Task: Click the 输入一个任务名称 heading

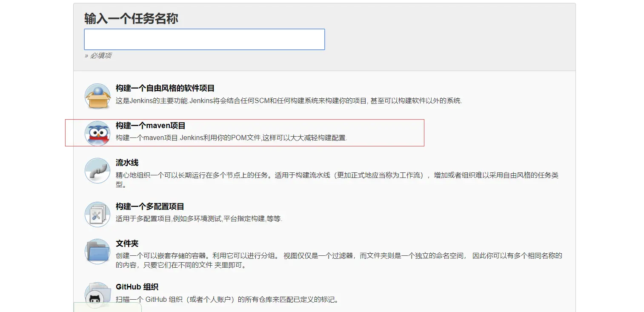Action: [x=131, y=19]
